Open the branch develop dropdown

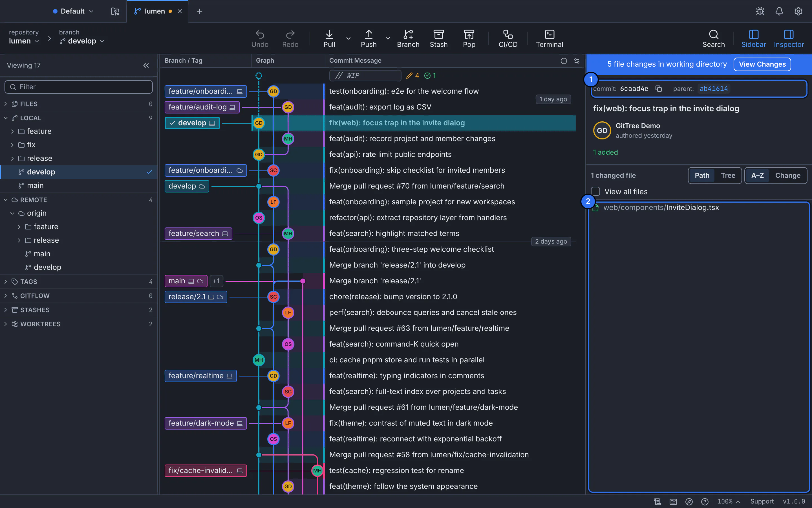click(x=82, y=41)
